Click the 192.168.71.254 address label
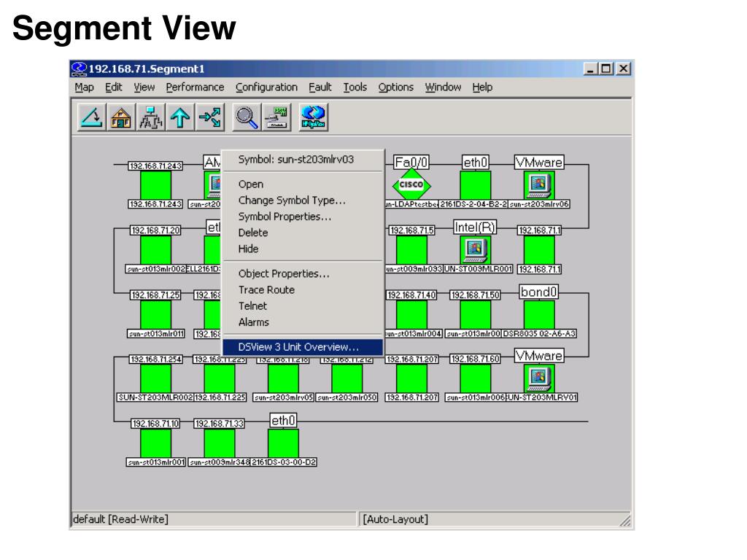The height and width of the screenshot is (560, 747). click(x=156, y=359)
